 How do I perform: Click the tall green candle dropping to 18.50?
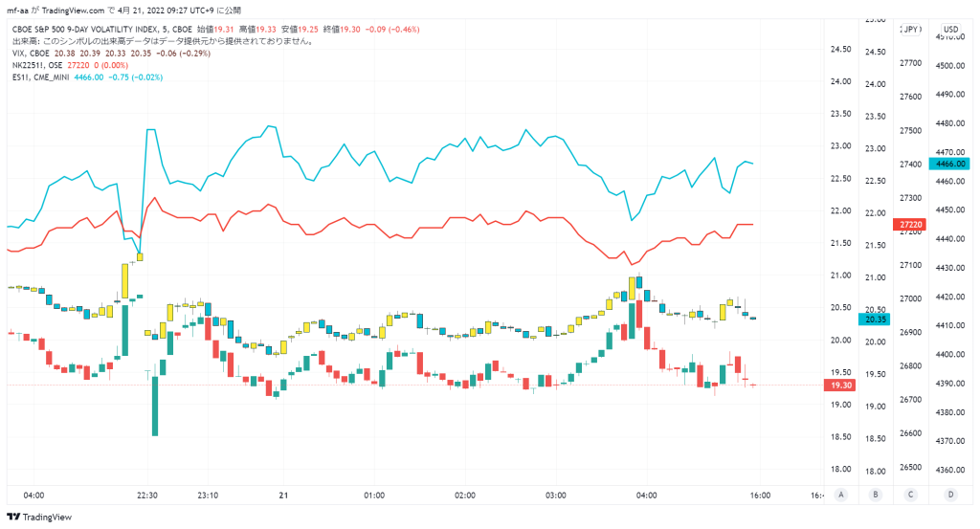155,406
